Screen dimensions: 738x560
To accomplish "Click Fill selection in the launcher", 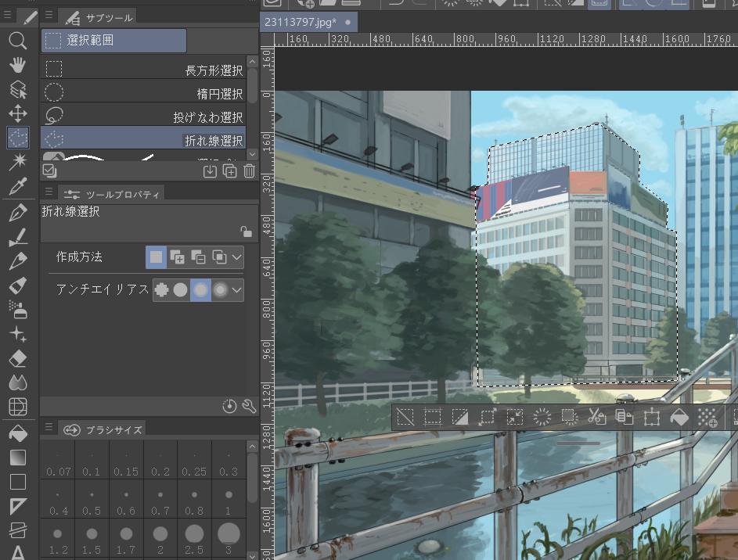I will pos(679,417).
